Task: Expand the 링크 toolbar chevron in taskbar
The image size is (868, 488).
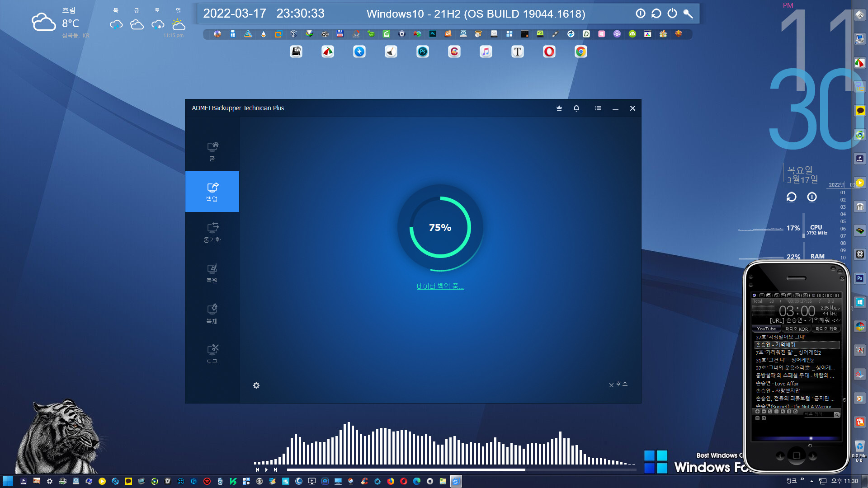Action: pyautogui.click(x=802, y=479)
